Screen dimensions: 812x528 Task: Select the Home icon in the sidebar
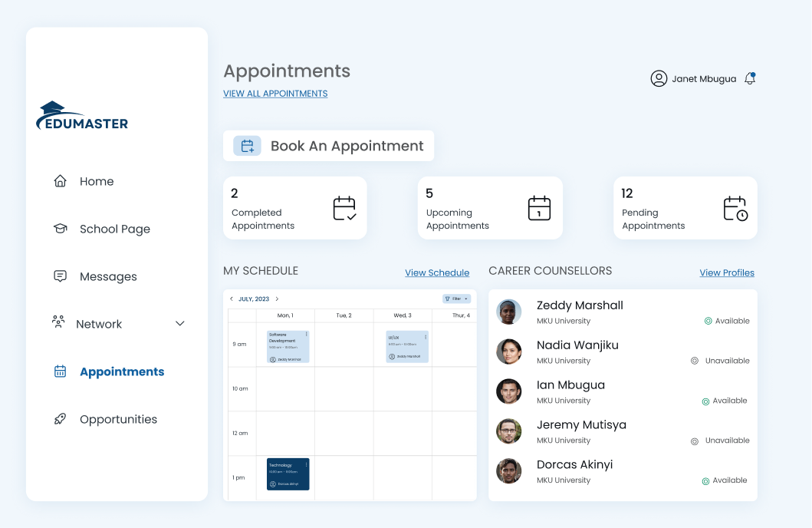pos(60,181)
